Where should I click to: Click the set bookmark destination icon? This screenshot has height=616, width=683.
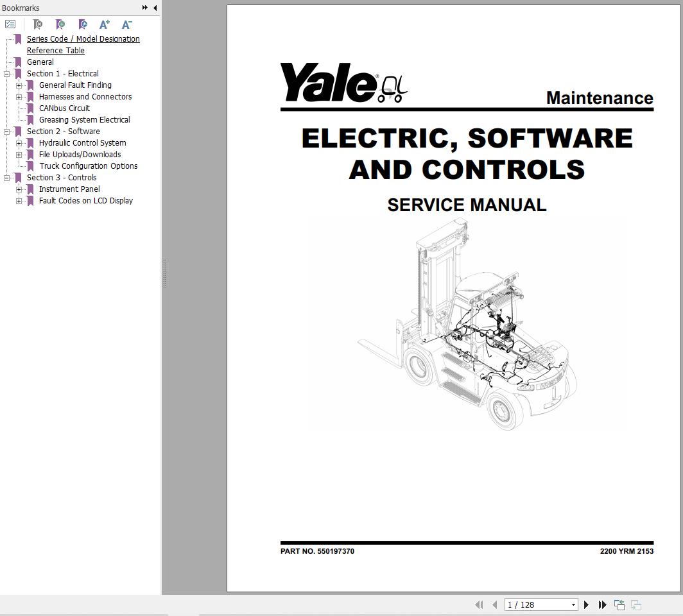83,24
